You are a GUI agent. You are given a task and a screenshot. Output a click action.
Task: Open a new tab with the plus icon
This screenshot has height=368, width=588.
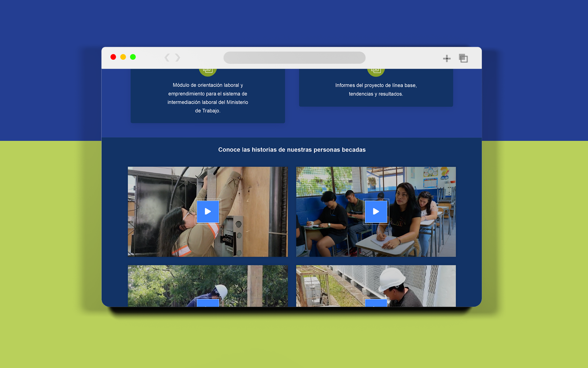coord(447,58)
